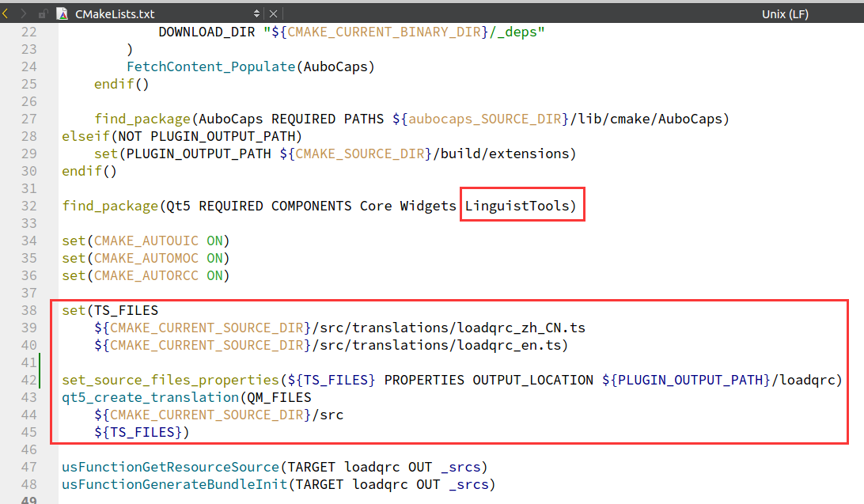Go back with the left arrow icon
The width and height of the screenshot is (864, 504).
6,13
